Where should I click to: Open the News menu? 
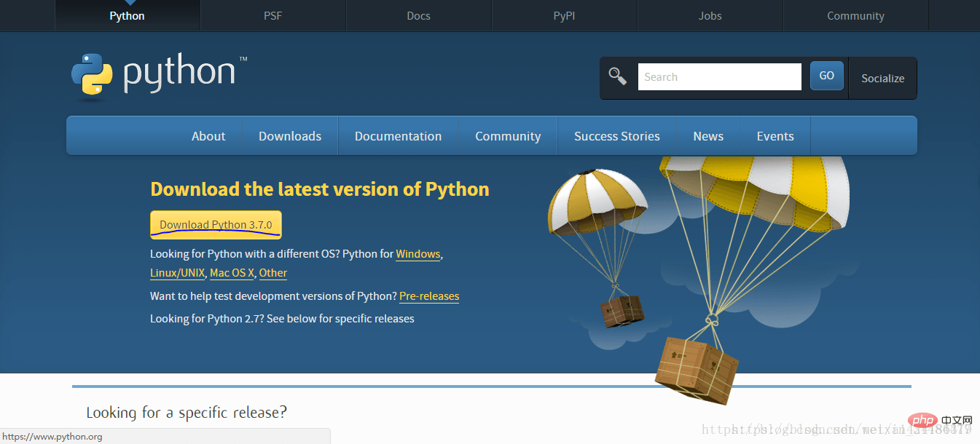point(708,136)
